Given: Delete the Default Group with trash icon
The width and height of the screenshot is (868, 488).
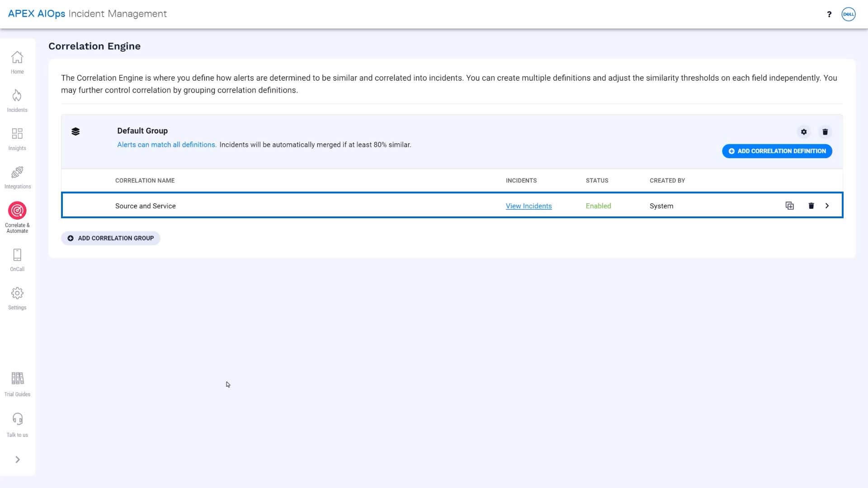Looking at the screenshot, I should tap(825, 132).
